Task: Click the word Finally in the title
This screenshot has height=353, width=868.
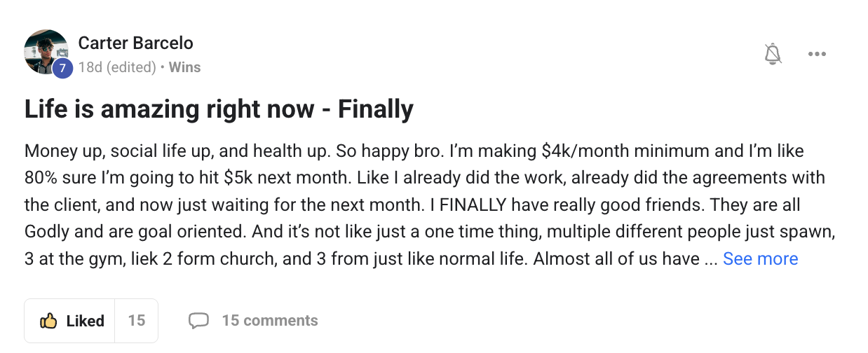Action: tap(376, 109)
